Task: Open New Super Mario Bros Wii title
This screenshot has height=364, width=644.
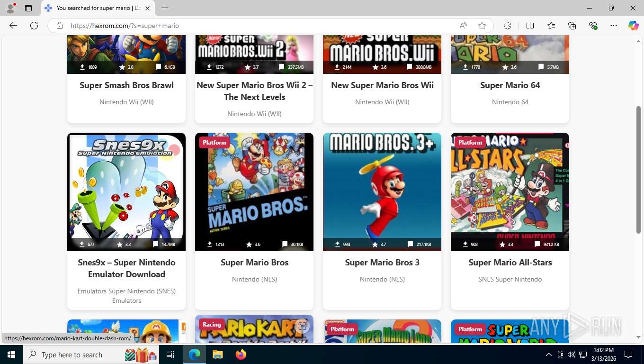Action: point(382,85)
